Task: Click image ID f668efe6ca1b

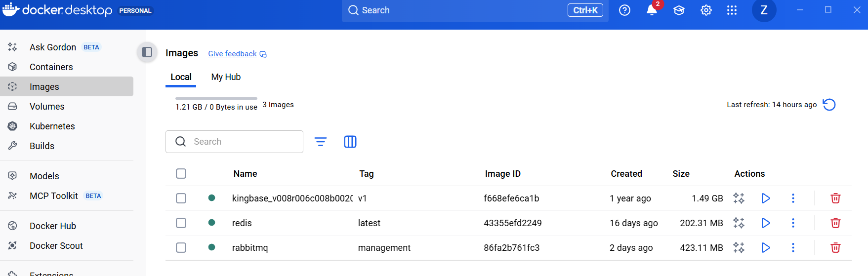Action: coord(511,198)
